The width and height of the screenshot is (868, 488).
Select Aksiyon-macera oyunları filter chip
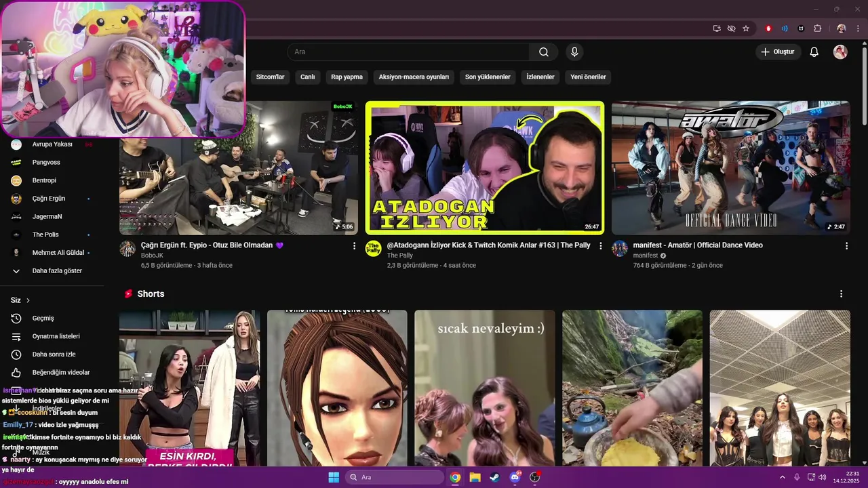click(414, 77)
